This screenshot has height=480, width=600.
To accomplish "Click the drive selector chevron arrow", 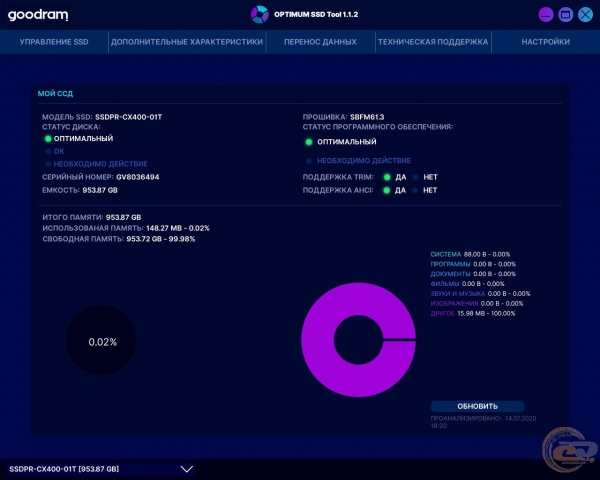I will (187, 469).
